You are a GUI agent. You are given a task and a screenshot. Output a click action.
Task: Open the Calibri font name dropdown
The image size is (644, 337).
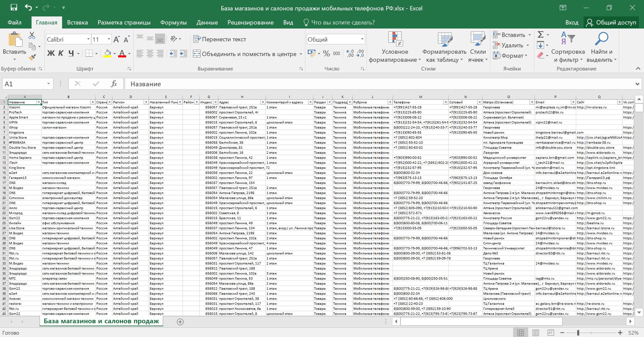click(x=88, y=39)
